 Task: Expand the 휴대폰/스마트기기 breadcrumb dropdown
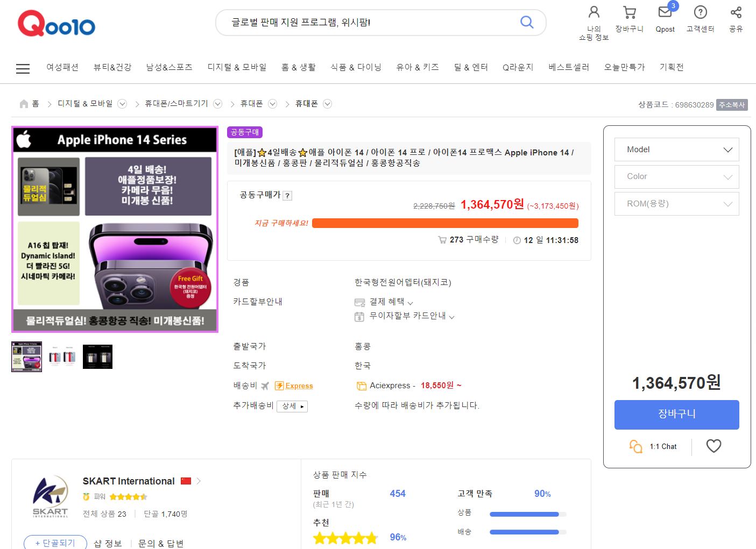pos(218,104)
